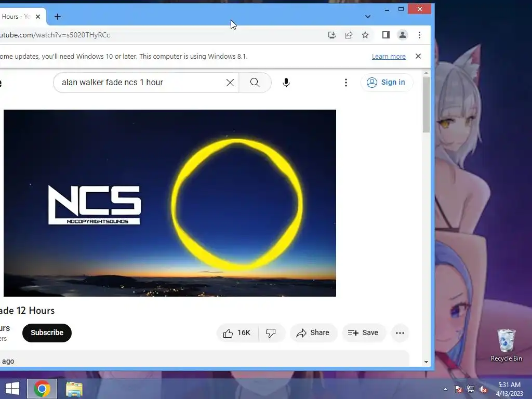This screenshot has width=532, height=399.
Task: Click the video title 'ade 12 Hours'
Action: (x=27, y=311)
